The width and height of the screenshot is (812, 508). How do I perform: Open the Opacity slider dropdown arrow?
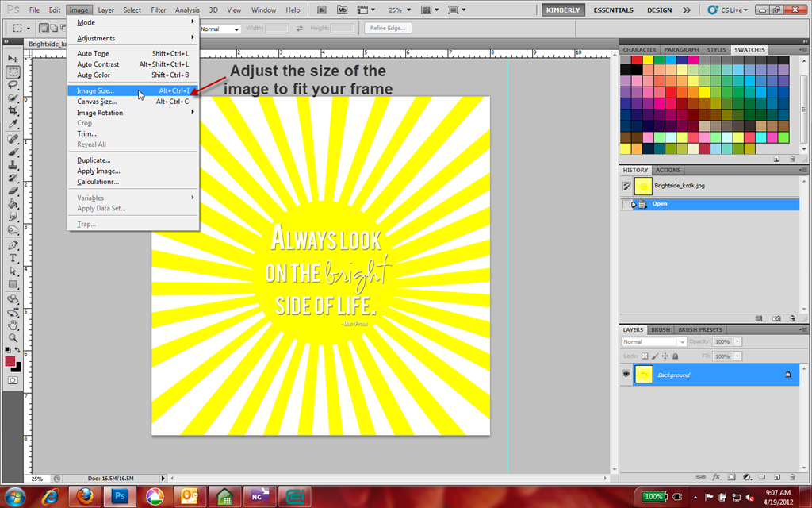[737, 341]
